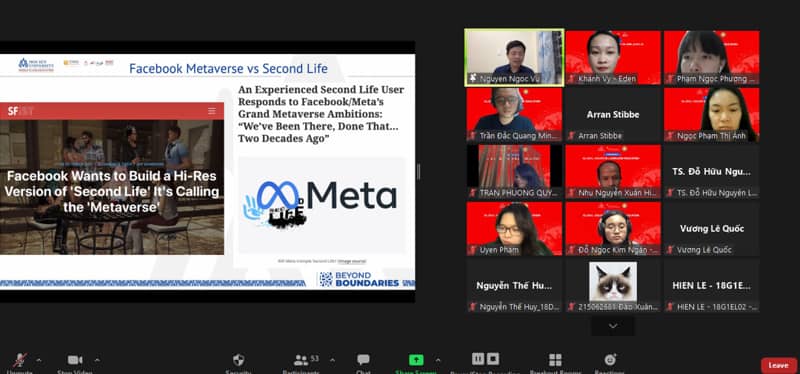
Task: Click the hamburger menu on SFist slide
Action: point(212,111)
